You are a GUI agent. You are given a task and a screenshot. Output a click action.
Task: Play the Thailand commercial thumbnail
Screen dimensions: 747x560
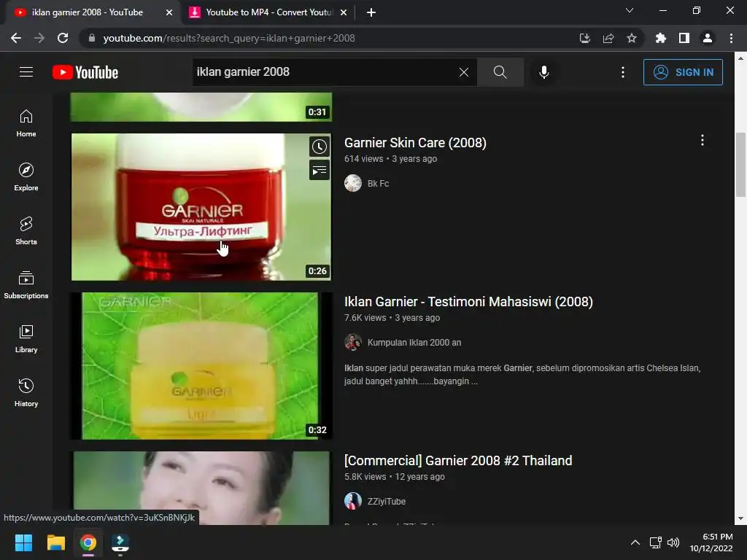click(x=201, y=488)
